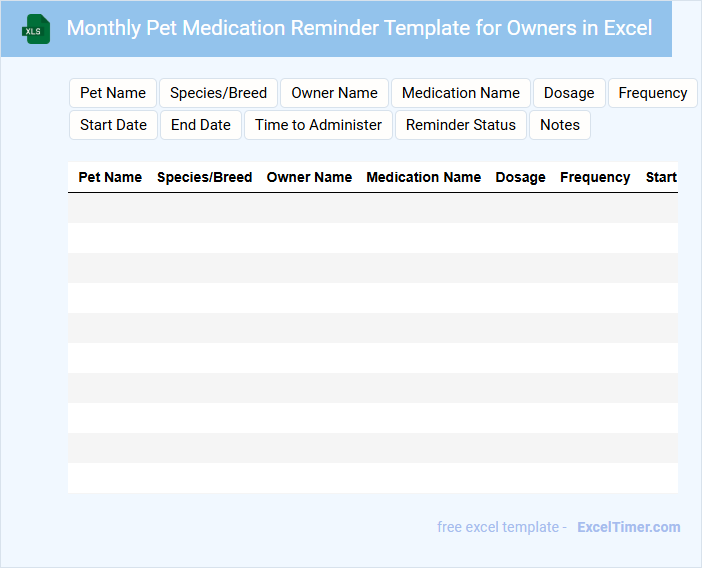This screenshot has height=568, width=702.
Task: Click the Pet Name tag button
Action: coord(113,93)
